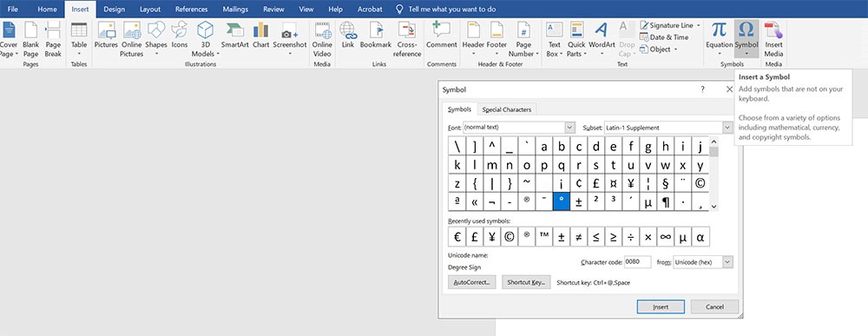Image resolution: width=868 pixels, height=336 pixels.
Task: Open the Equation tool in Symbols group
Action: [719, 38]
